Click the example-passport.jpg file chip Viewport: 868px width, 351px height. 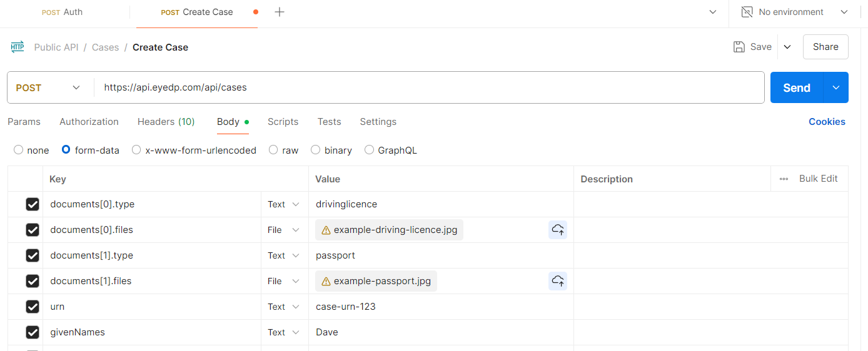pyautogui.click(x=376, y=281)
